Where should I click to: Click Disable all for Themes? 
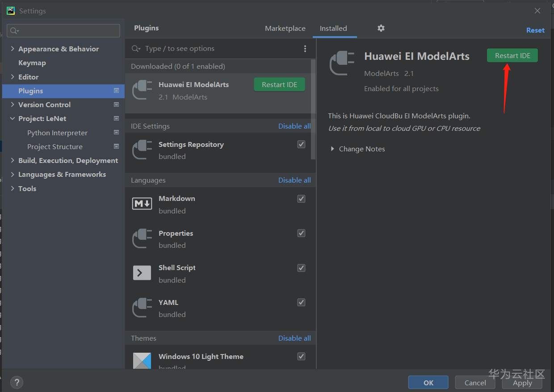[294, 338]
